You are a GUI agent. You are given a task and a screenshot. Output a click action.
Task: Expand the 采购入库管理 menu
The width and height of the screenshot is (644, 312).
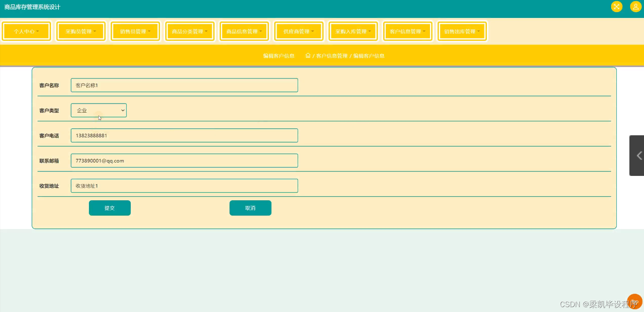353,31
